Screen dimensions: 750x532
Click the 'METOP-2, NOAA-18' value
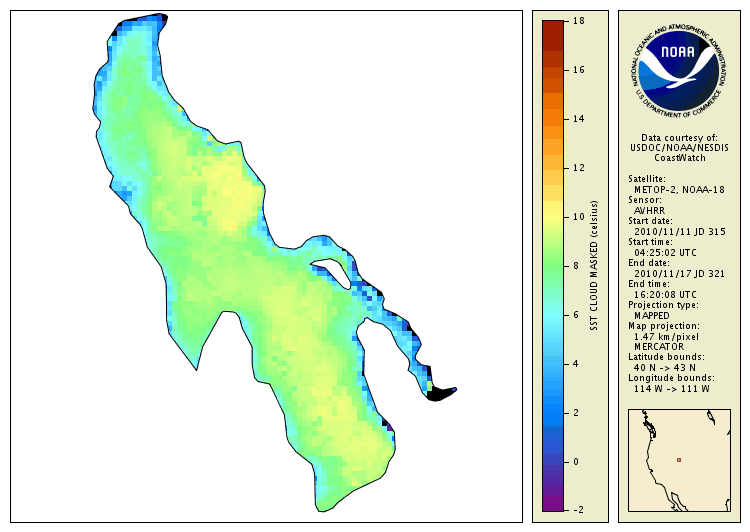[x=679, y=189]
